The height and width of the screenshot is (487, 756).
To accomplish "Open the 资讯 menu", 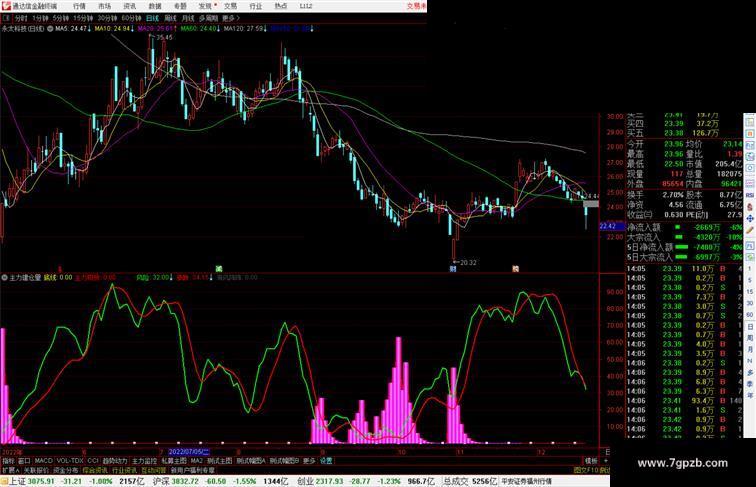I will click(129, 6).
